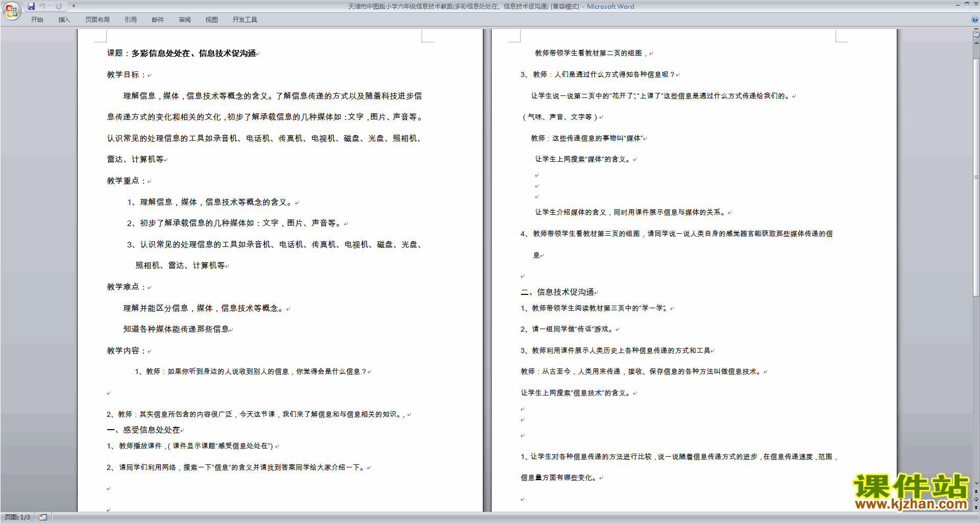This screenshot has width=980, height=523.
Task: Save the document with the floppy icon
Action: pos(31,6)
